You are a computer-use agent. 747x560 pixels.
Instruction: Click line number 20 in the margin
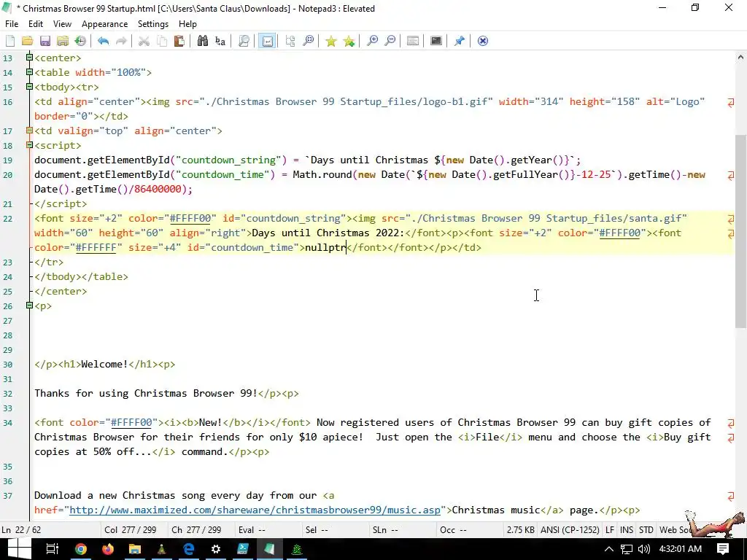click(8, 175)
